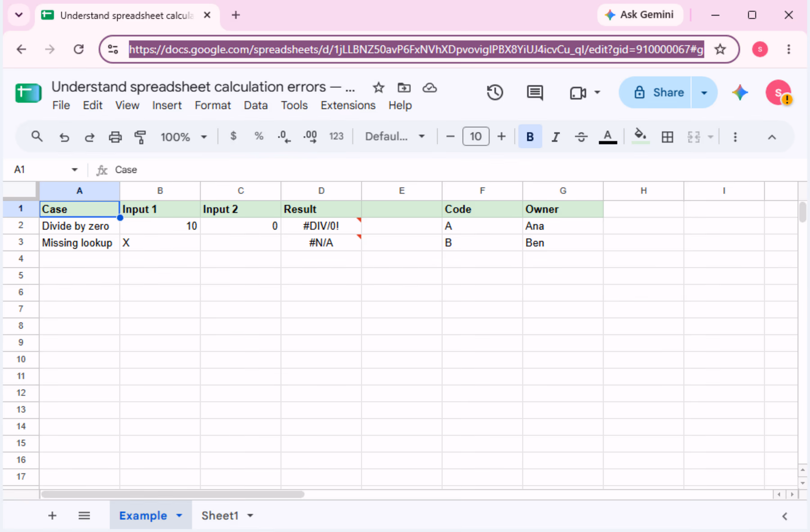This screenshot has height=532, width=810.
Task: Expand merge cells options arrow
Action: tap(711, 137)
